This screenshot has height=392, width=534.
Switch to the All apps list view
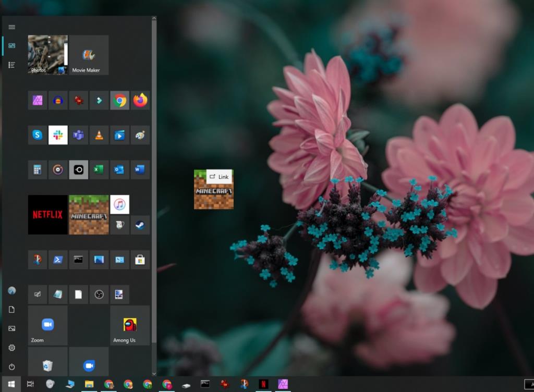click(x=11, y=65)
